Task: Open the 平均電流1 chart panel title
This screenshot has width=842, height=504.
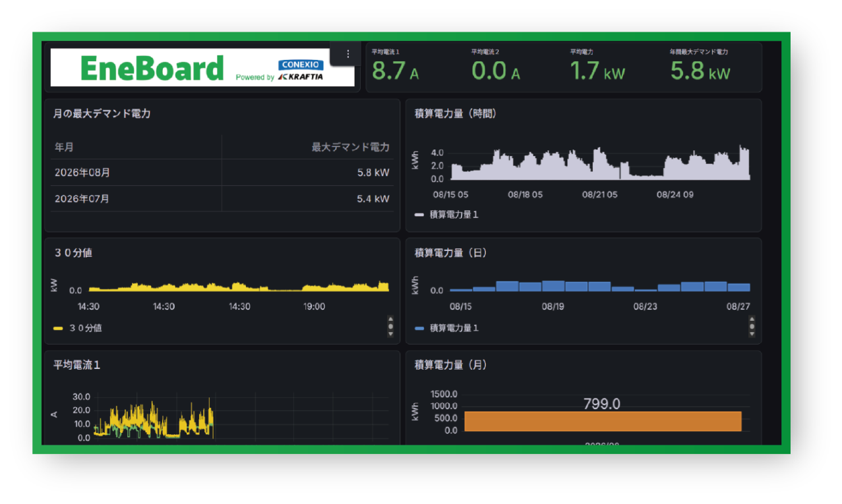Action: [77, 364]
